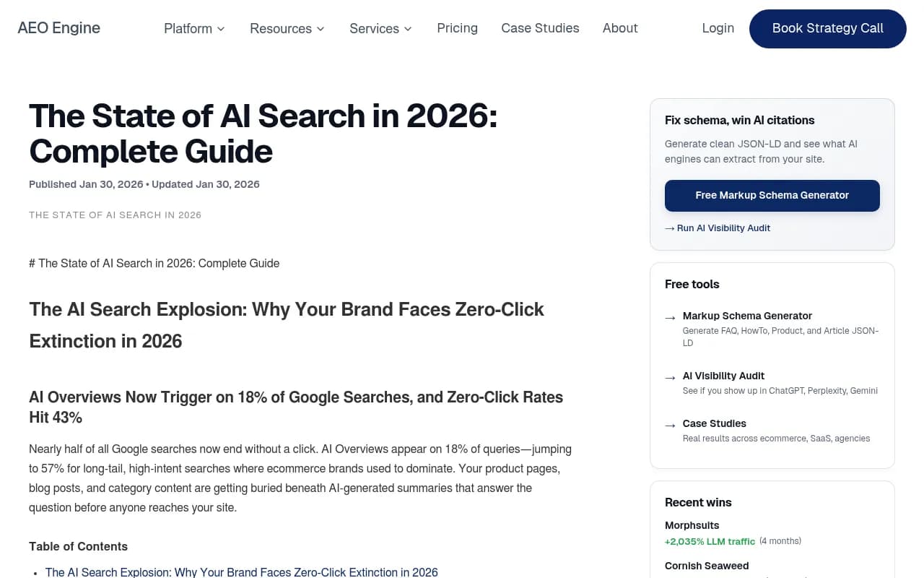This screenshot has height=578, width=924.
Task: Click the +2,035% LLM traffic link under Morphsuits
Action: tap(710, 541)
